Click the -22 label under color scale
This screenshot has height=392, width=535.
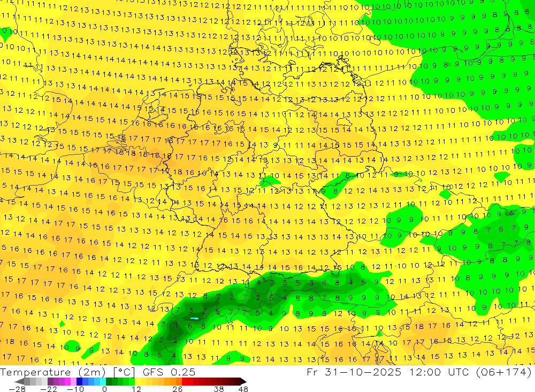(49, 389)
